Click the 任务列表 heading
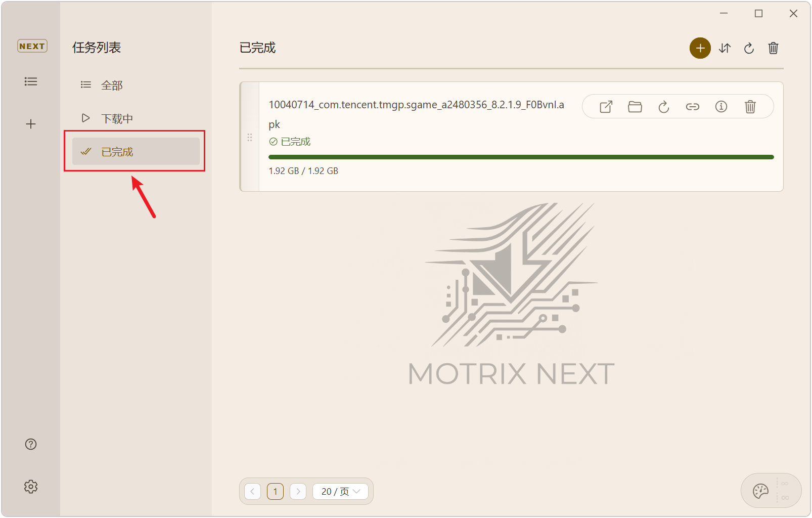This screenshot has width=812, height=518. pos(97,48)
